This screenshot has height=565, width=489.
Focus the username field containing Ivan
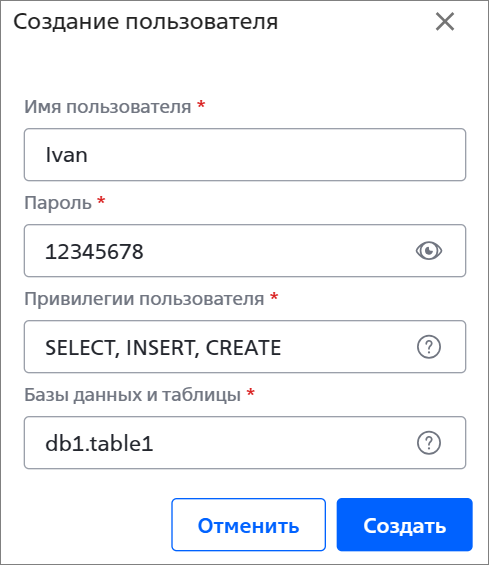(x=245, y=155)
